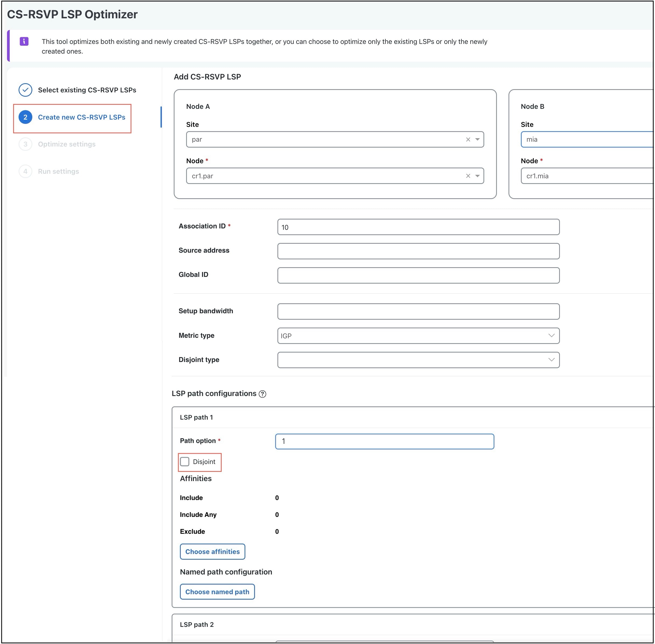655x644 pixels.
Task: Expand the Node A Site dropdown arrow
Action: [x=478, y=139]
